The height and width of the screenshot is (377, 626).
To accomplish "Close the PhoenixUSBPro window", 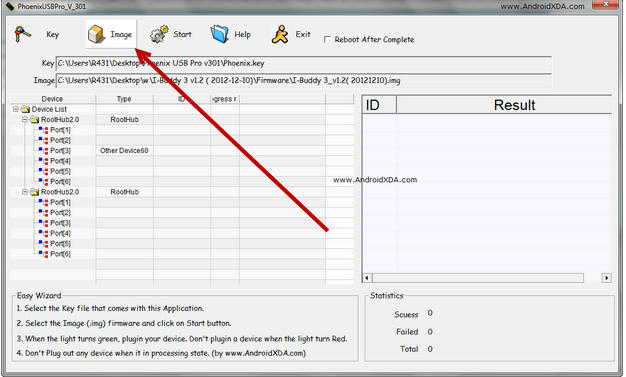I will tap(605, 4).
